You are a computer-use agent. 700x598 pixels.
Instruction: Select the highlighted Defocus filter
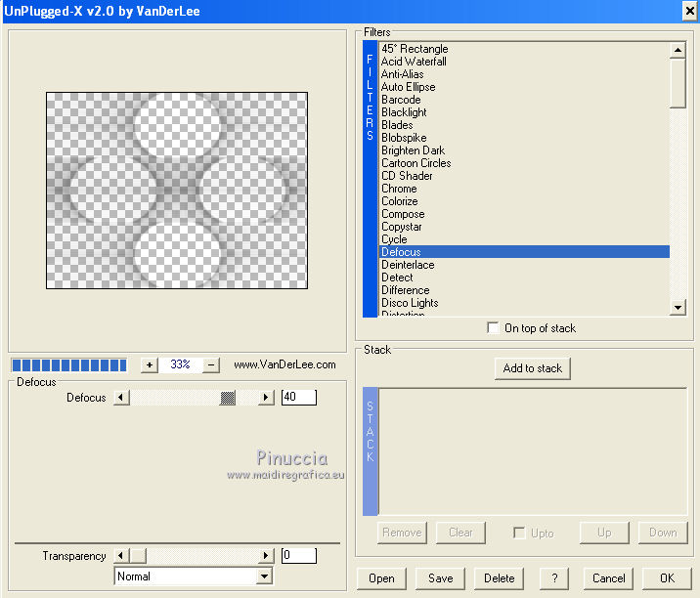pos(524,252)
